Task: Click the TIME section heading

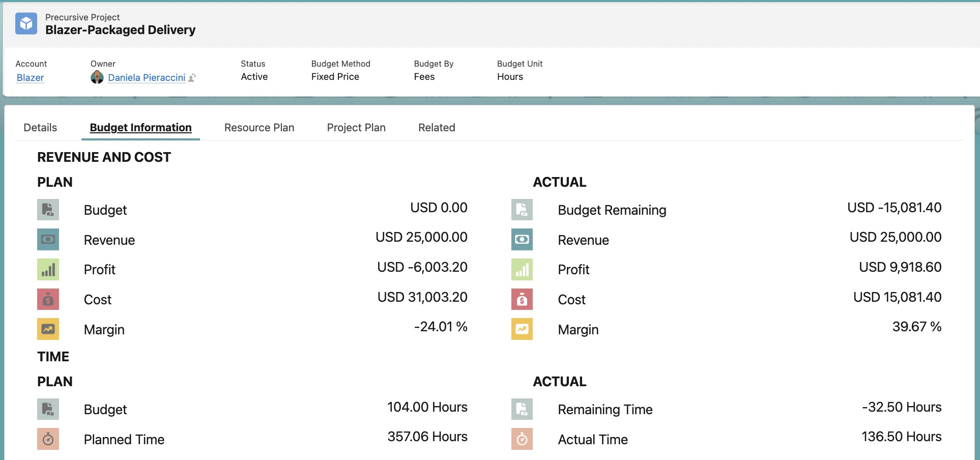Action: coord(53,357)
